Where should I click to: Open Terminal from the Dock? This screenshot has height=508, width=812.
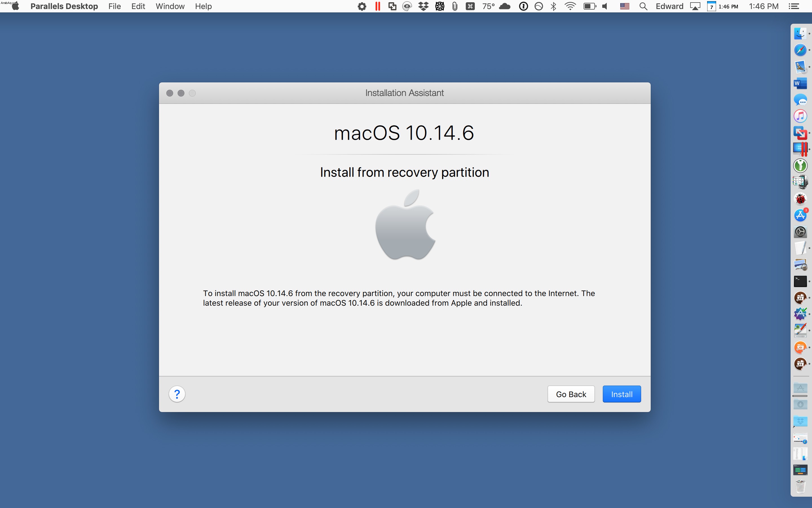800,281
